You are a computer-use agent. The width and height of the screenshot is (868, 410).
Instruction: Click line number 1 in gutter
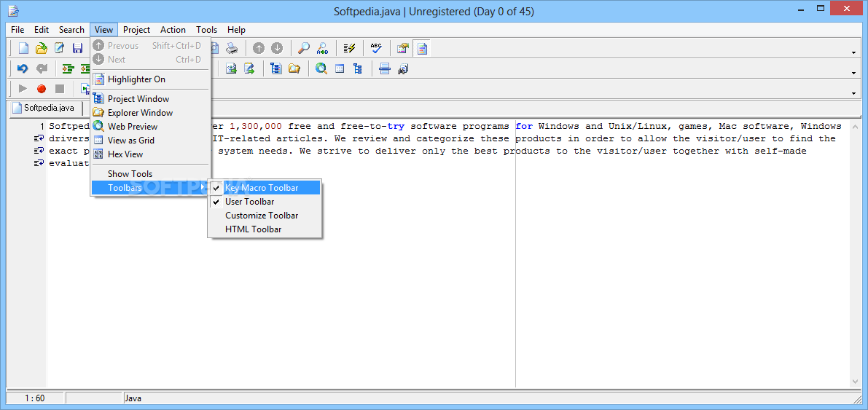(42, 126)
